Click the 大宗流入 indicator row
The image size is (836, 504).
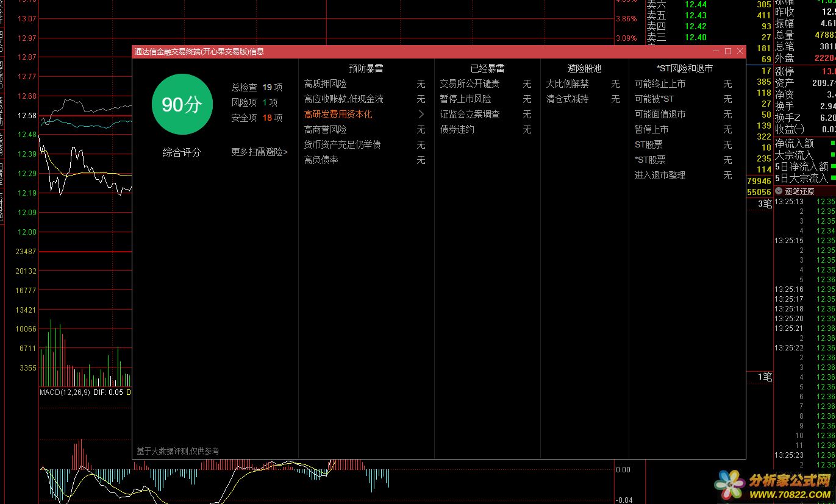(805, 155)
